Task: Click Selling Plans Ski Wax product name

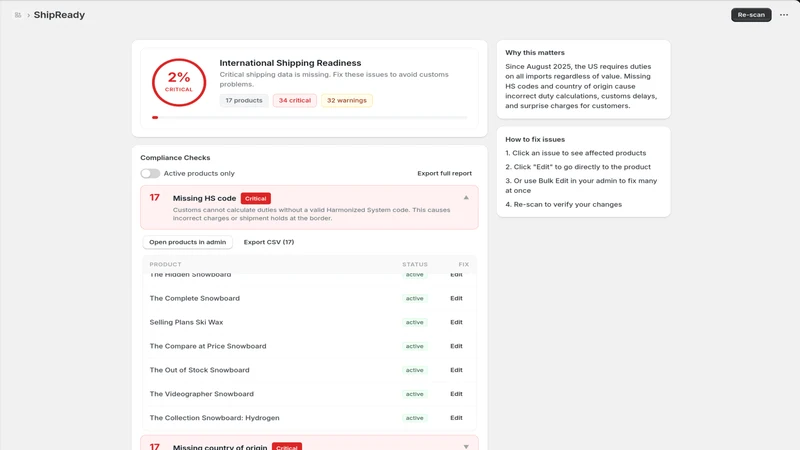Action: click(186, 322)
